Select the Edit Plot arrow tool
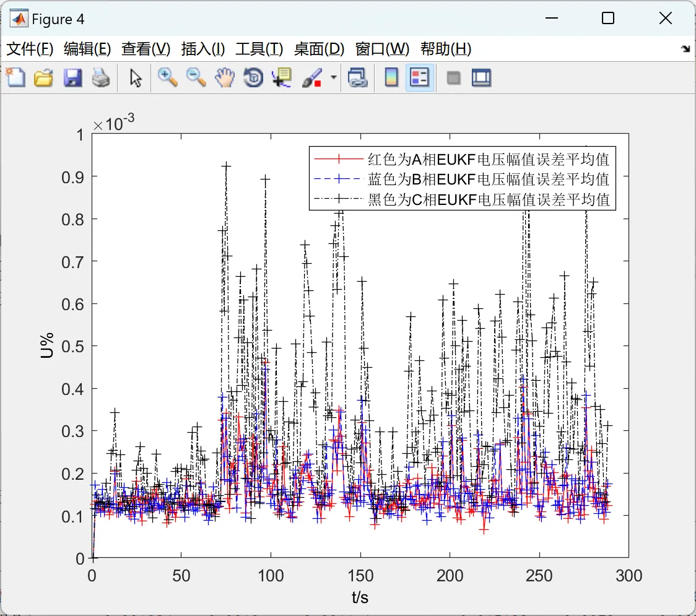The width and height of the screenshot is (696, 616). pyautogui.click(x=136, y=77)
